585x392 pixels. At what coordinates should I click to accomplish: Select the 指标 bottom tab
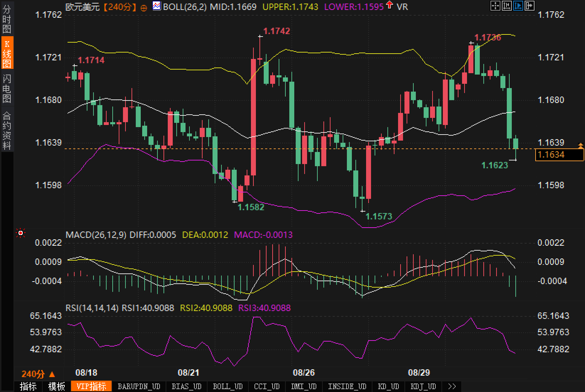[x=28, y=386]
